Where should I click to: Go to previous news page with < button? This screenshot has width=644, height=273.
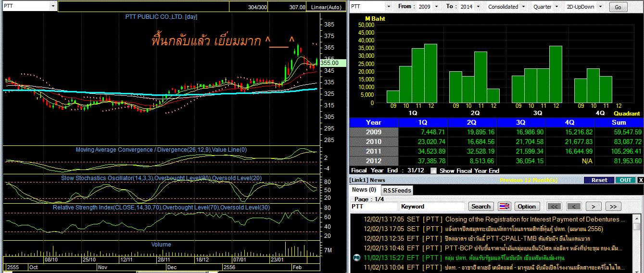pyautogui.click(x=574, y=207)
